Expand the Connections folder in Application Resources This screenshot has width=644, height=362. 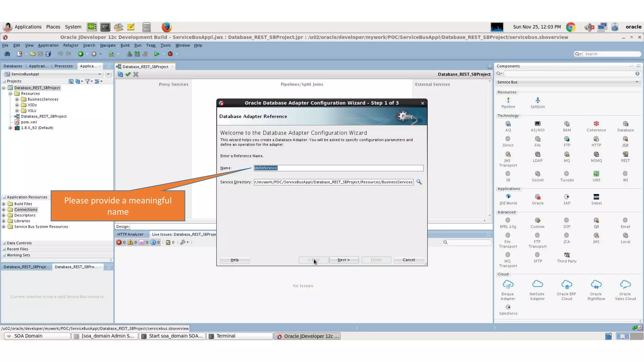coord(4,210)
